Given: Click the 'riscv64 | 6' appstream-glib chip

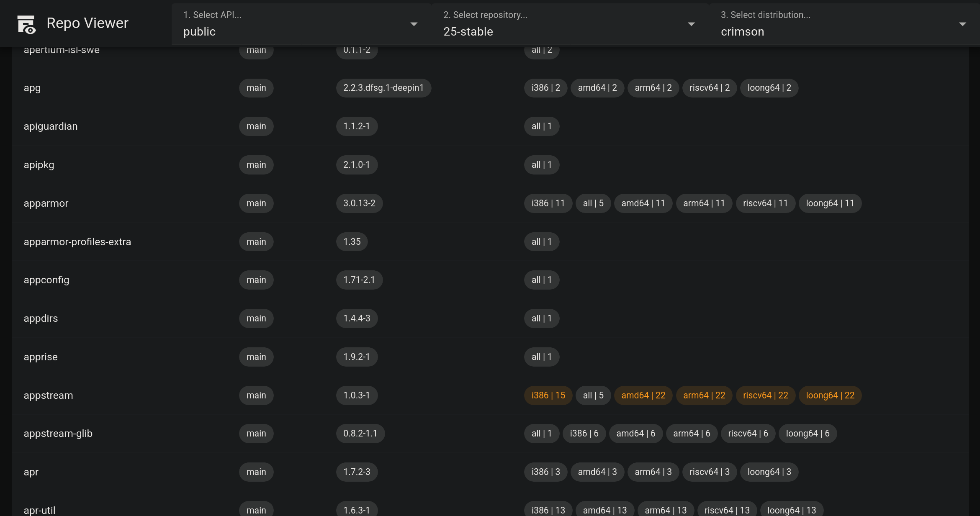Looking at the screenshot, I should (x=748, y=434).
